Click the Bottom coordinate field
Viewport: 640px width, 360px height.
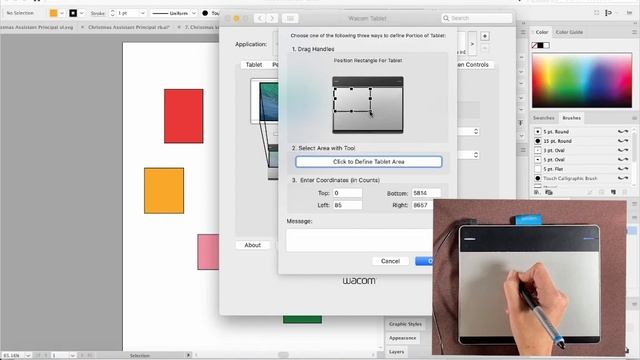coord(426,193)
